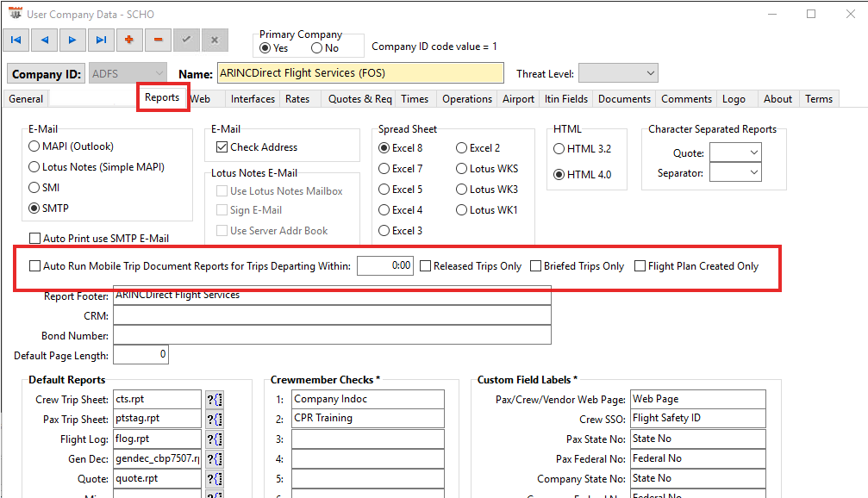The width and height of the screenshot is (868, 498).
Task: Click Pax Federal No label field
Action: coord(698,459)
